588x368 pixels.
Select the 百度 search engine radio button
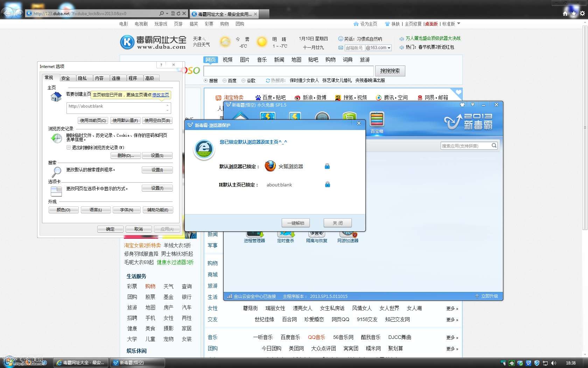(225, 81)
